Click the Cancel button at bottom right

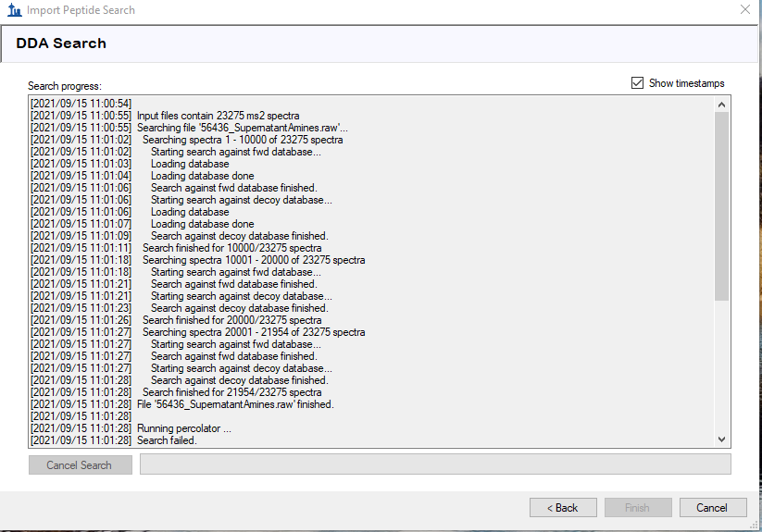pos(712,508)
